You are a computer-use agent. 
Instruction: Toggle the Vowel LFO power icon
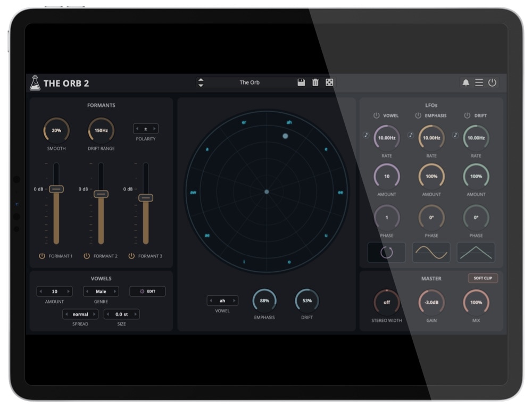pos(376,115)
